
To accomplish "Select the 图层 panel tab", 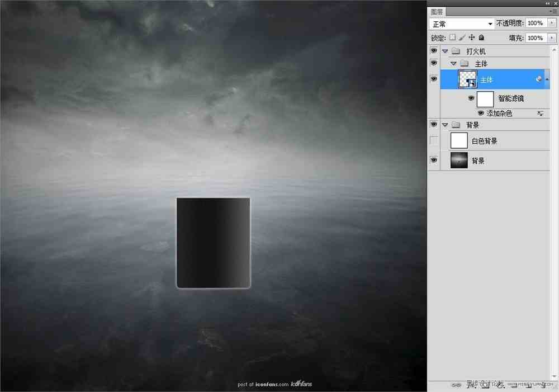I will [x=437, y=11].
